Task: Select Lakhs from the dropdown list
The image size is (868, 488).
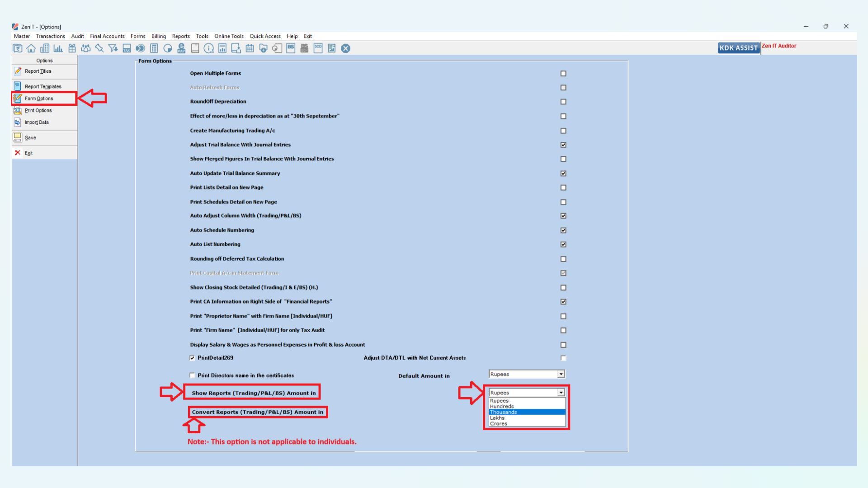Action: pyautogui.click(x=527, y=418)
